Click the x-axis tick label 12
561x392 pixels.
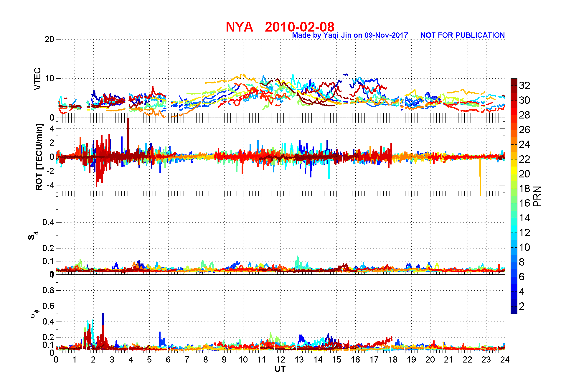click(280, 360)
